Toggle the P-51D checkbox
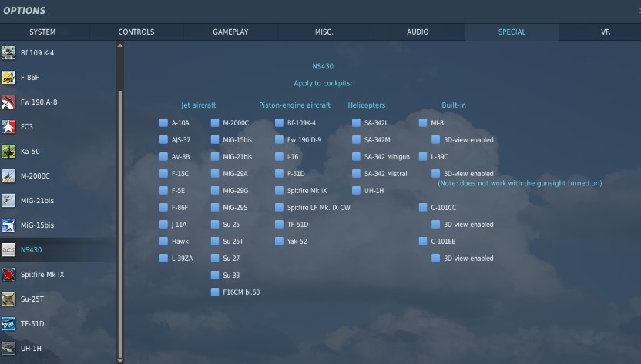This screenshot has height=364, width=641. point(279,174)
